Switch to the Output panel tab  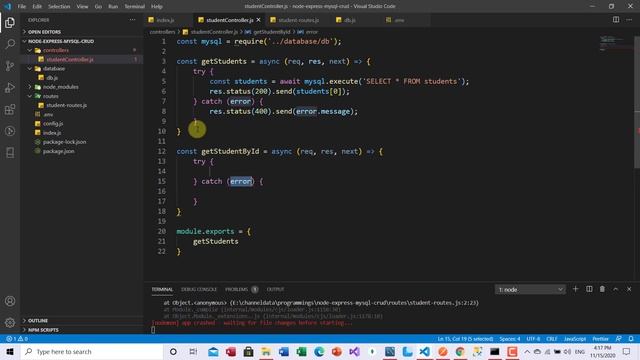click(275, 289)
